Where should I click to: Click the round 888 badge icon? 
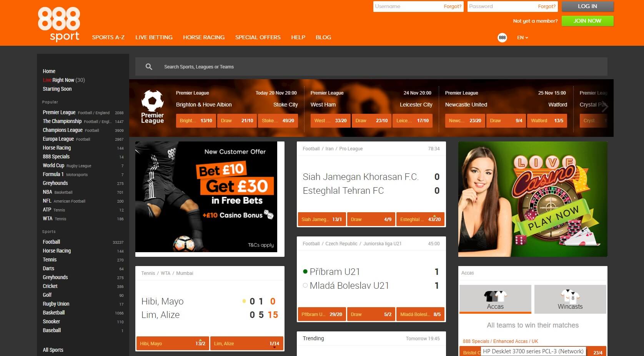click(x=502, y=38)
